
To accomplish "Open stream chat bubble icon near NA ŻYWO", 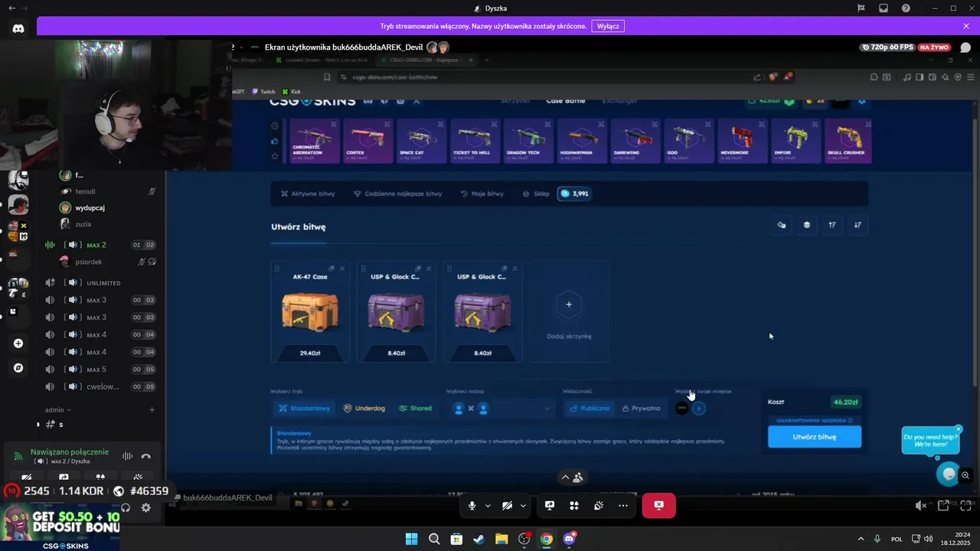I will [965, 47].
